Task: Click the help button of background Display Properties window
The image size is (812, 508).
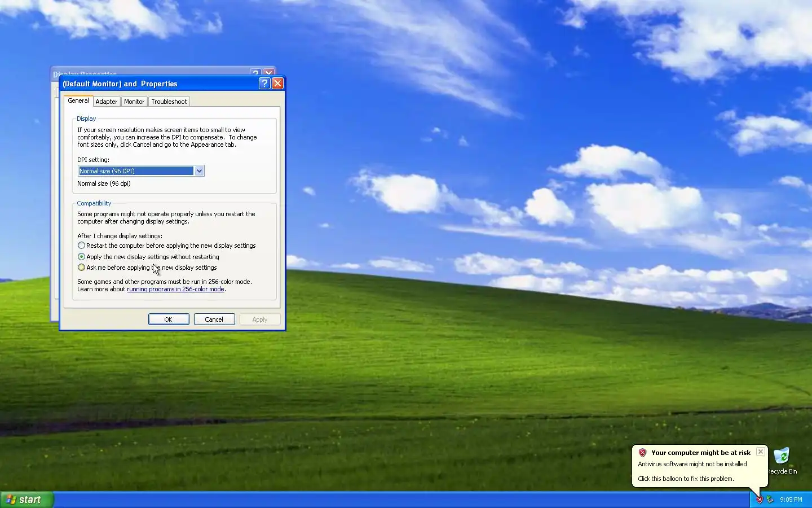Action: [x=255, y=72]
